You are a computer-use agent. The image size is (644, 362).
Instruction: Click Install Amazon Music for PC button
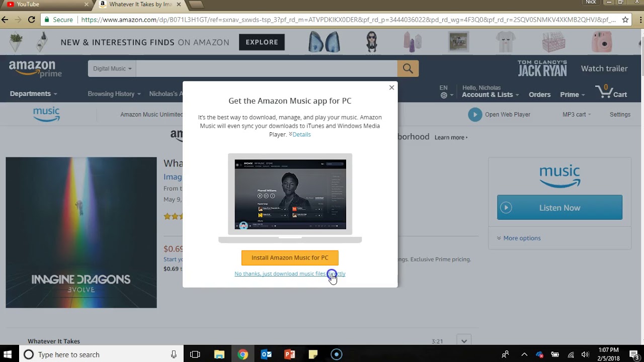click(x=290, y=258)
